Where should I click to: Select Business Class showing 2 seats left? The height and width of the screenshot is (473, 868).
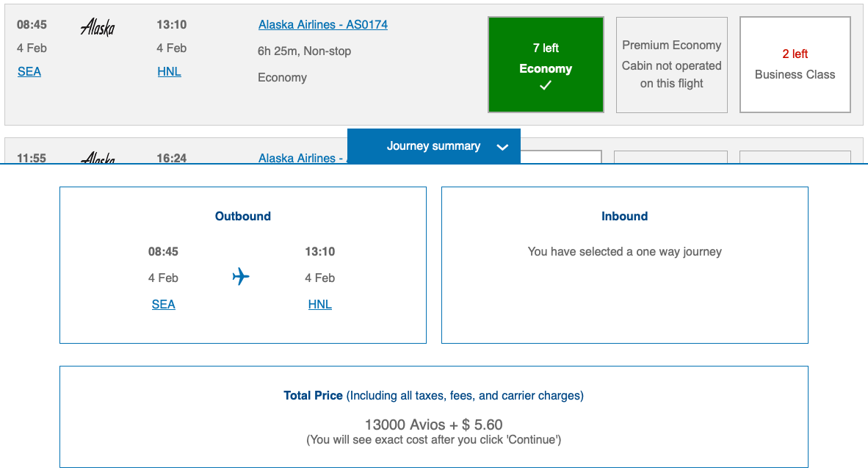point(795,65)
